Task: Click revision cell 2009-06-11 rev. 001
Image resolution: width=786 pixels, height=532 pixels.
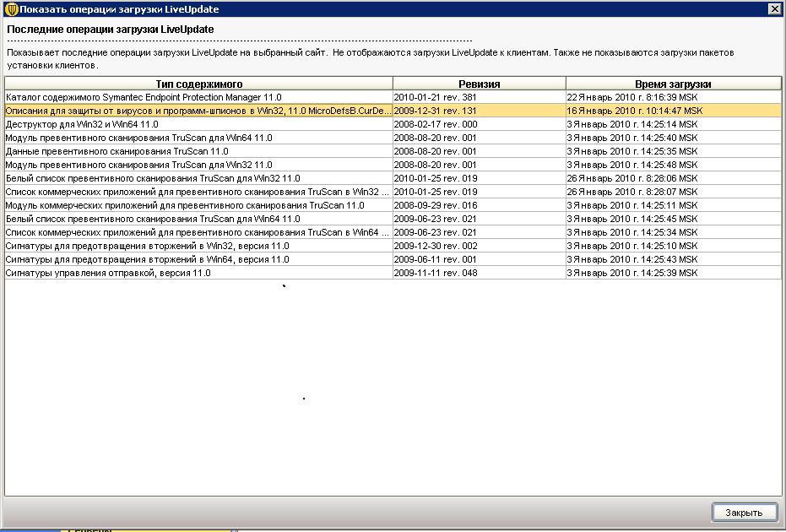Action: [480, 260]
